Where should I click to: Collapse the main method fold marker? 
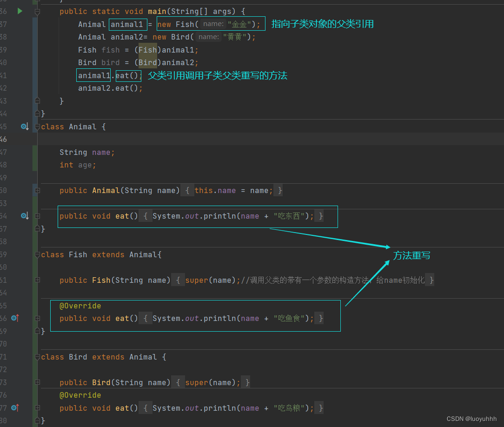37,12
